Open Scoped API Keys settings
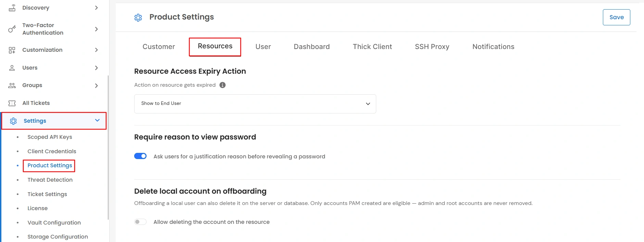This screenshot has height=242, width=644. tap(50, 137)
